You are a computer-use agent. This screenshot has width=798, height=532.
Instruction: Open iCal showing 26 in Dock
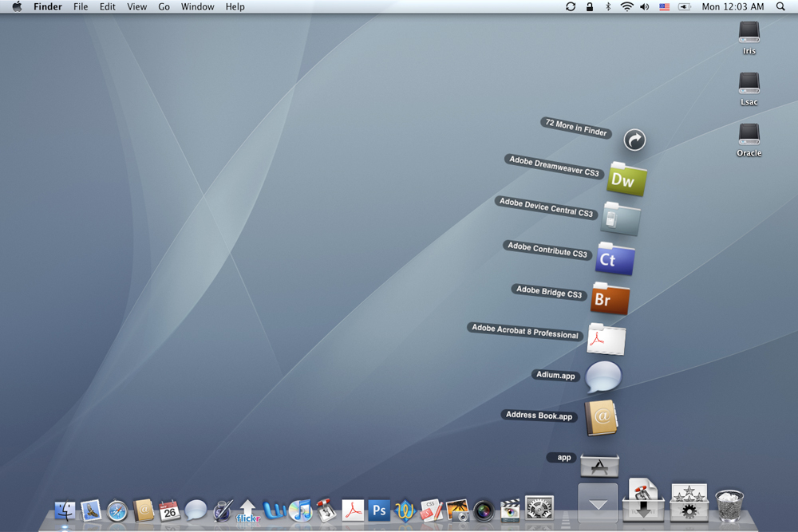[x=169, y=510]
